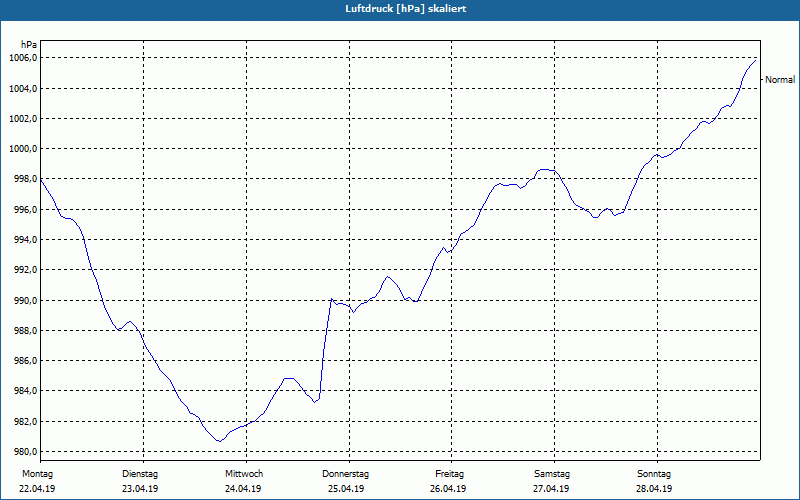
Task: Click the '27.04.19' date label
Action: click(551, 489)
